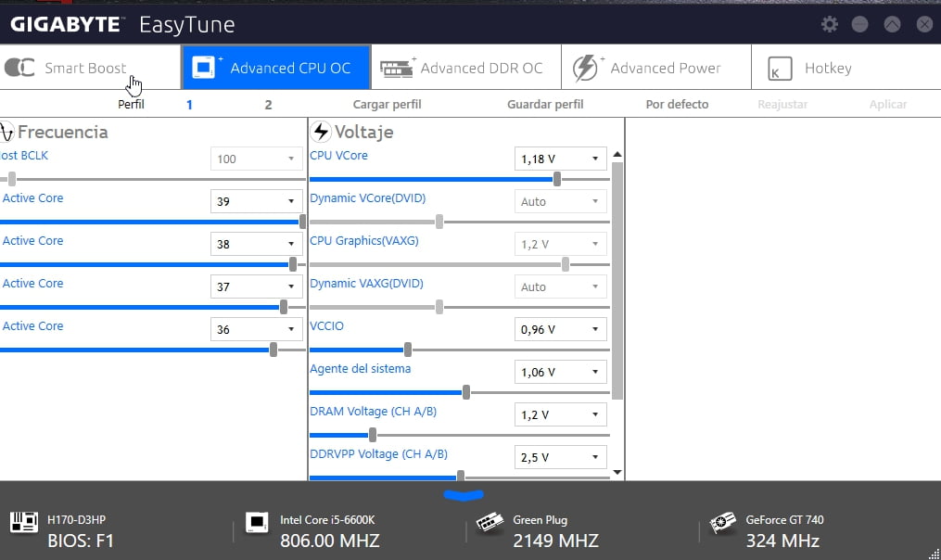Click the Agente del sistema slider handle

(x=466, y=392)
